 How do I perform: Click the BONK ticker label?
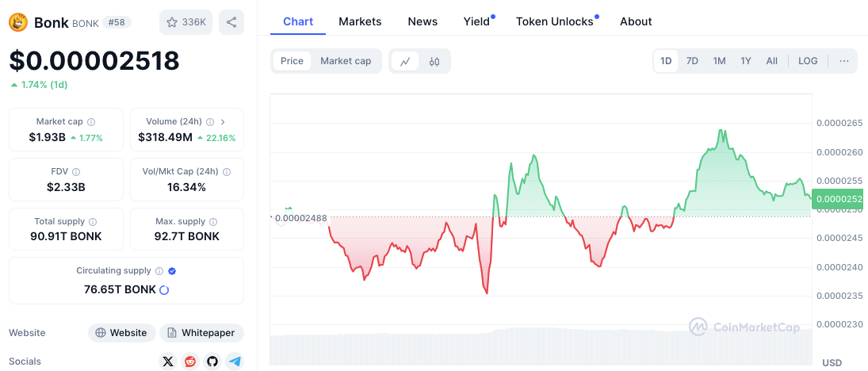86,23
